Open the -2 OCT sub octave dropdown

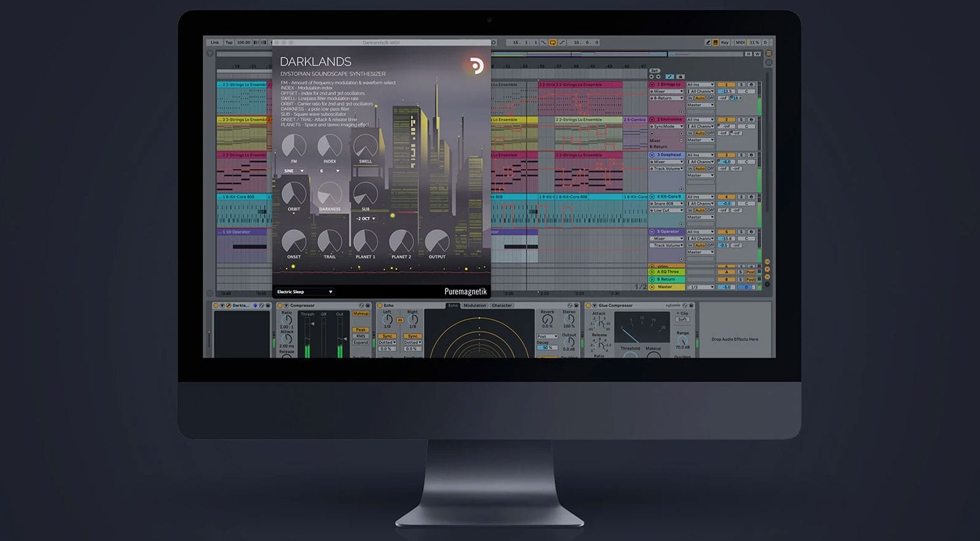[365, 218]
